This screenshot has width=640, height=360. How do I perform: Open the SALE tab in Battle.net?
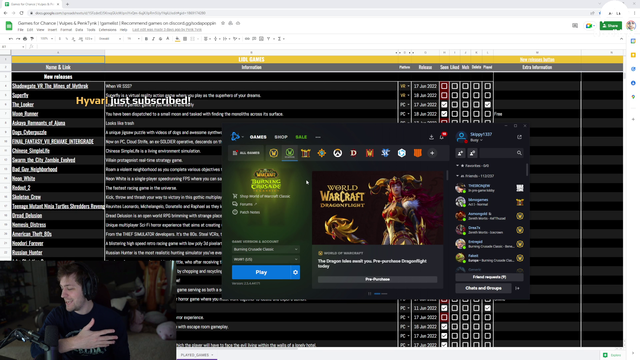click(301, 137)
